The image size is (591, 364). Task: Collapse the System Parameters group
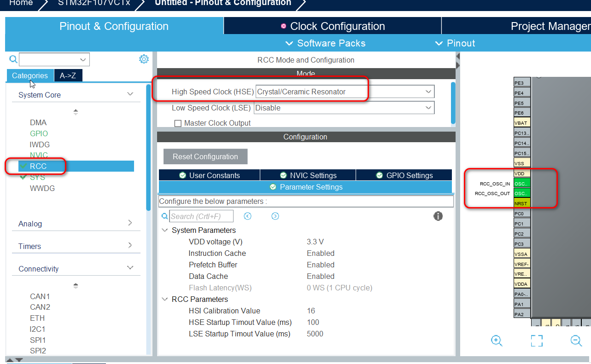(165, 230)
